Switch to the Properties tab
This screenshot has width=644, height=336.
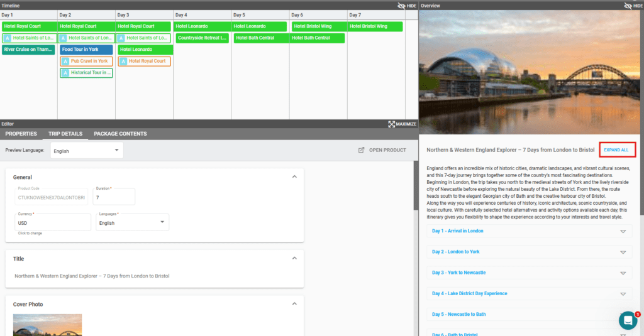[x=21, y=134]
